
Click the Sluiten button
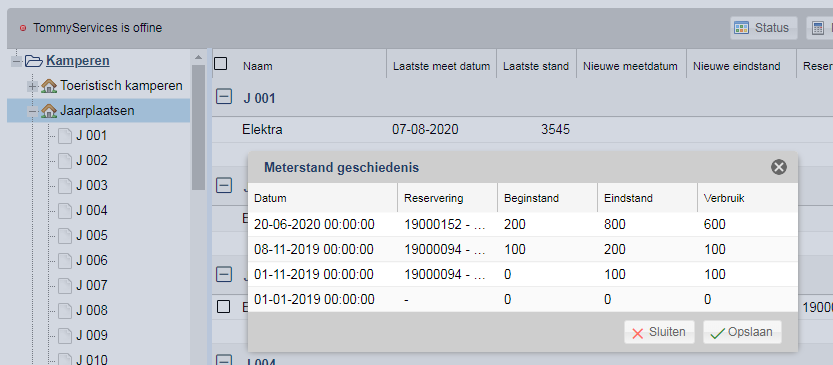[659, 333]
